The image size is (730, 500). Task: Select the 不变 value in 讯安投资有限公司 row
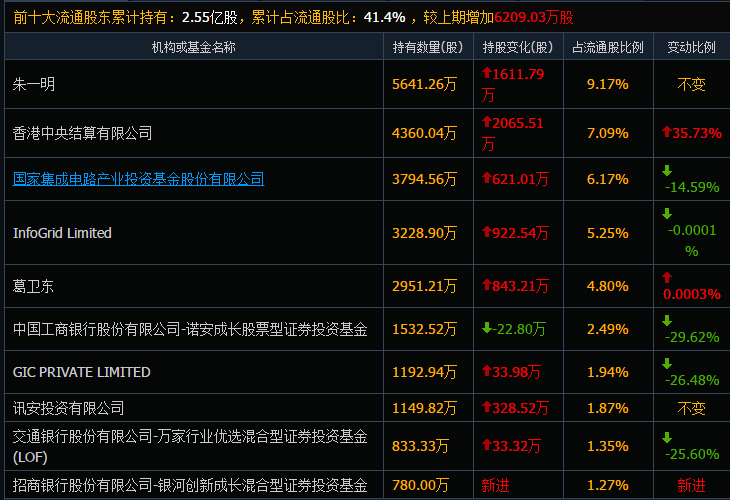(691, 408)
